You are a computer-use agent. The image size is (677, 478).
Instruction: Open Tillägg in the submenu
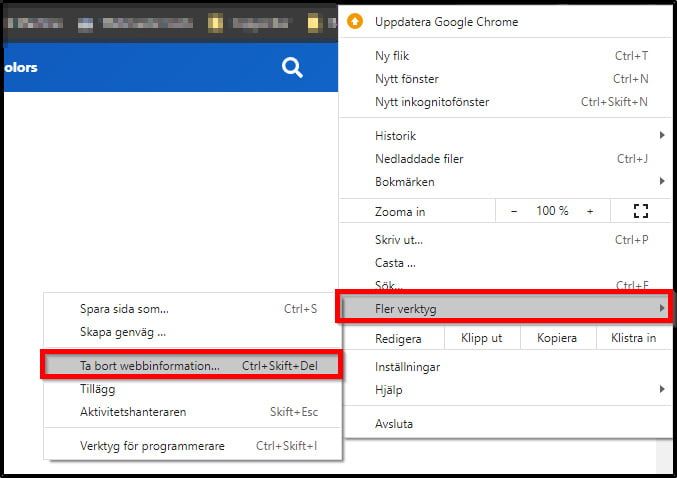tap(193, 389)
